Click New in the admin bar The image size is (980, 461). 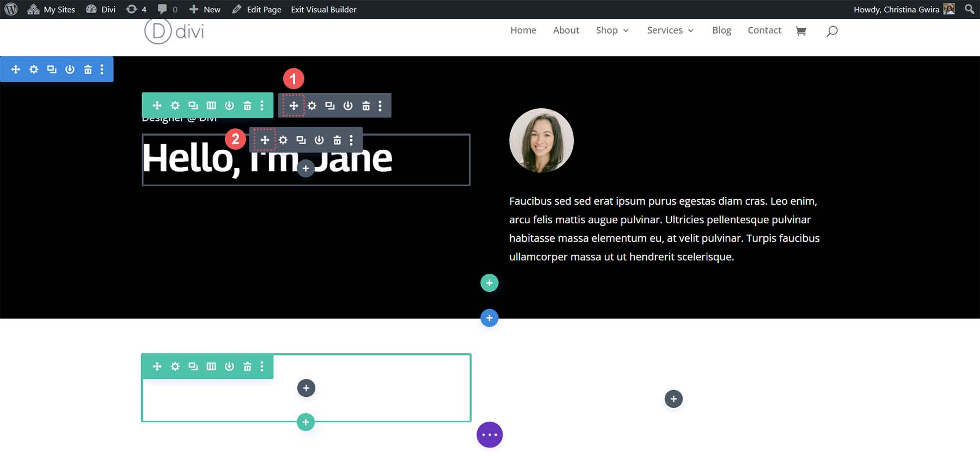[x=205, y=9]
